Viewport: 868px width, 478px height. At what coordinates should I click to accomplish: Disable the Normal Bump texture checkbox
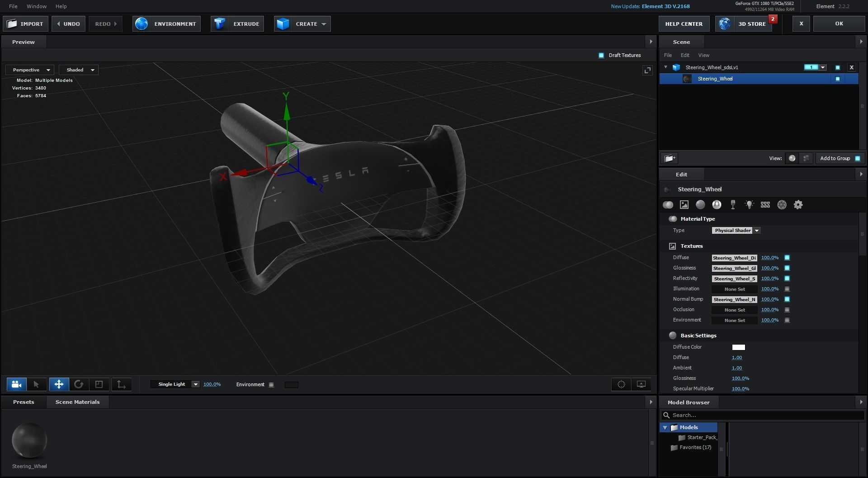click(787, 299)
